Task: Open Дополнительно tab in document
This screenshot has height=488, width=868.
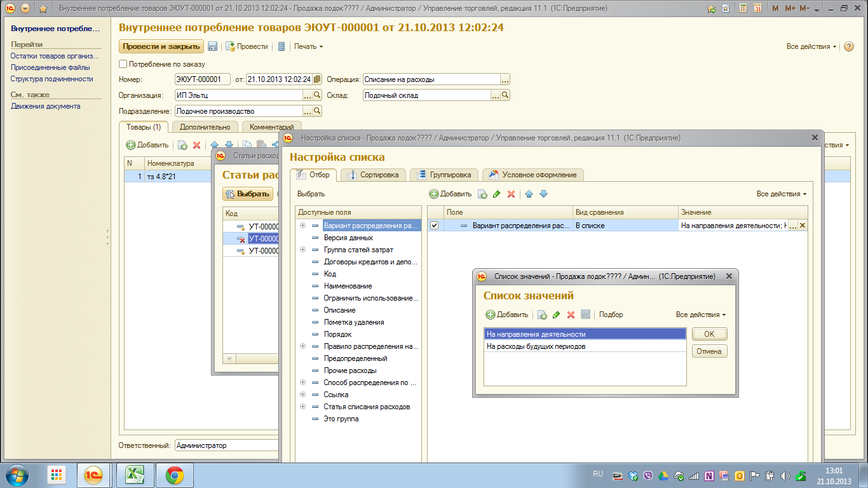Action: (x=205, y=127)
